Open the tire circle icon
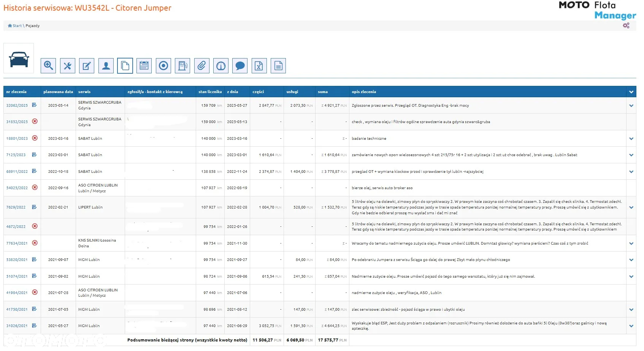Screen dimensions: 644x351 click(x=163, y=66)
